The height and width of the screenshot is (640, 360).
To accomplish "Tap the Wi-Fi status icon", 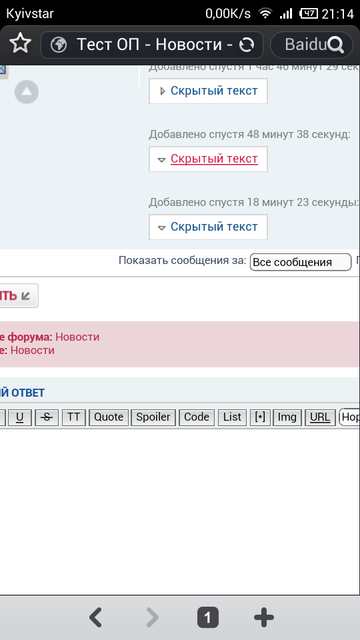I will [x=265, y=14].
